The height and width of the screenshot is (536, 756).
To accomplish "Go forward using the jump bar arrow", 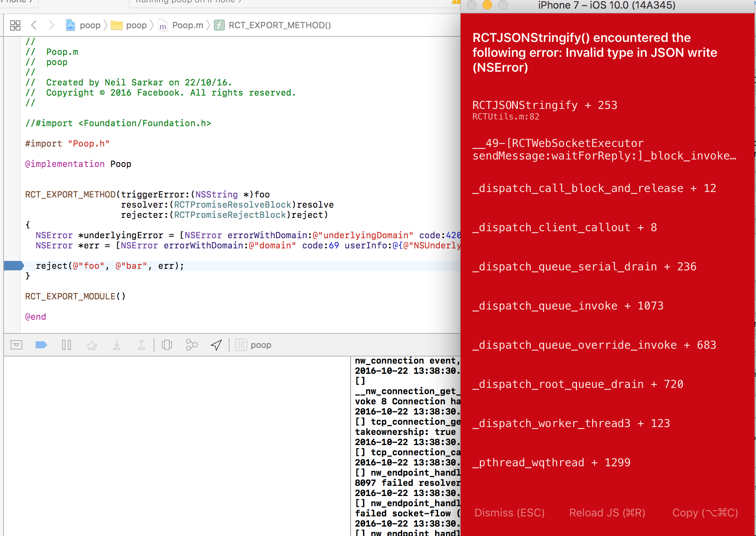I will pyautogui.click(x=51, y=25).
